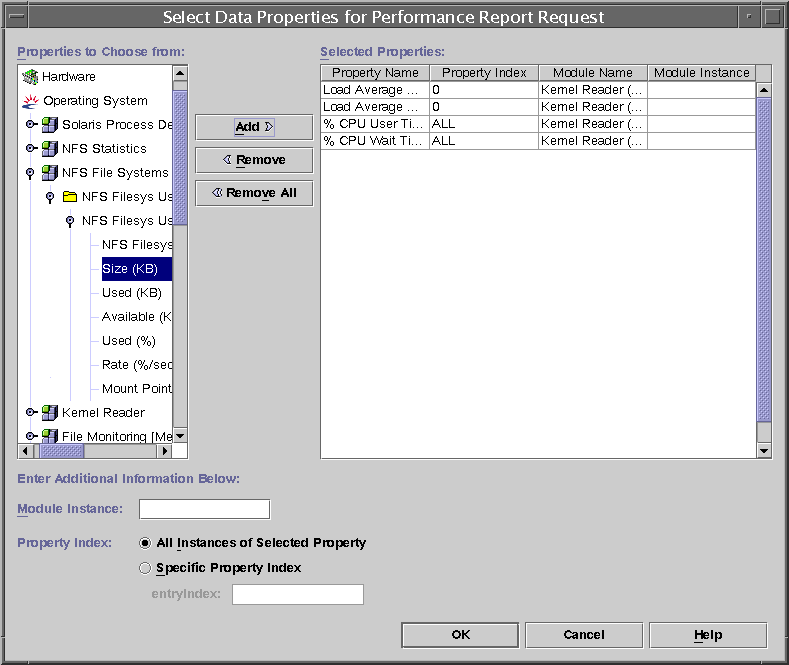Click the tree horizontal scroll right arrow
This screenshot has width=789, height=665.
[x=164, y=451]
